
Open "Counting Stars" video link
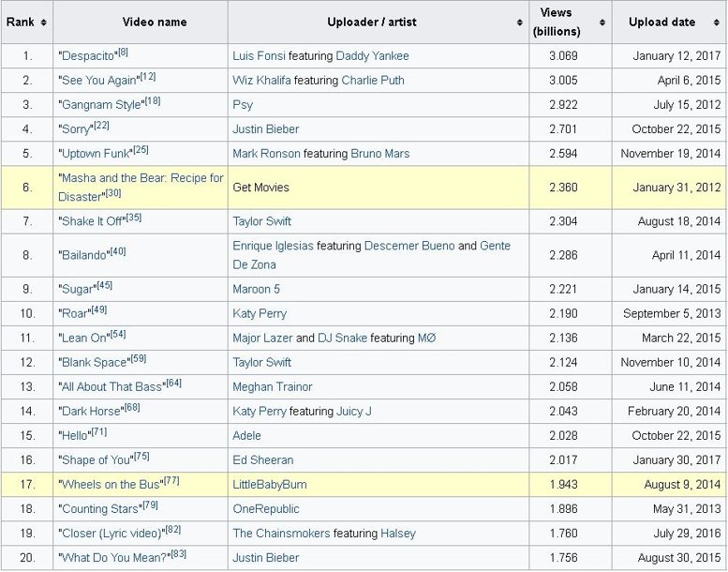tap(100, 509)
